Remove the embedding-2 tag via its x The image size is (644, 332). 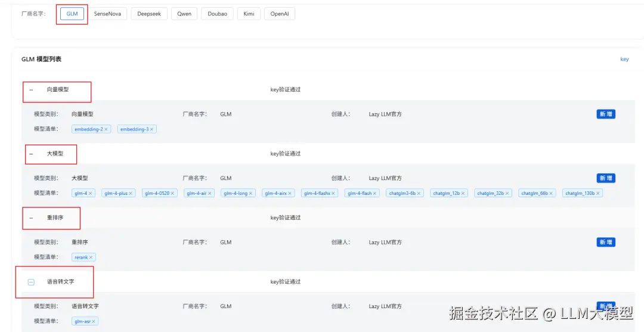[106, 129]
